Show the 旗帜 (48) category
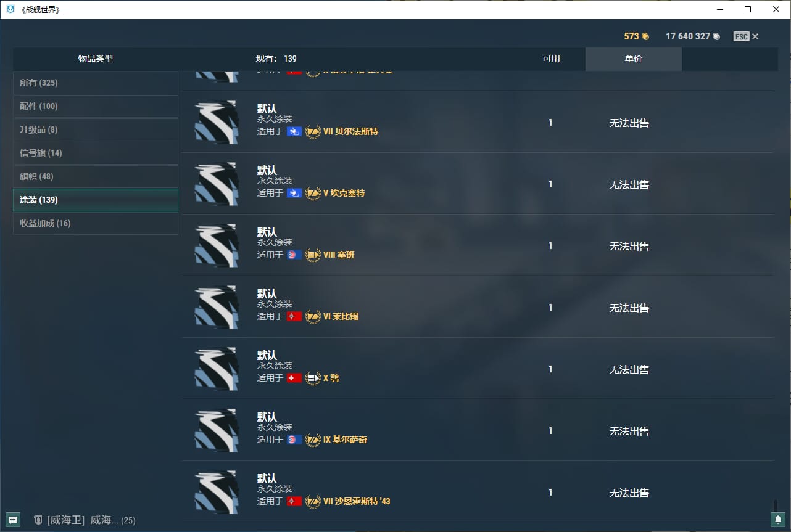The height and width of the screenshot is (532, 791). 96,176
